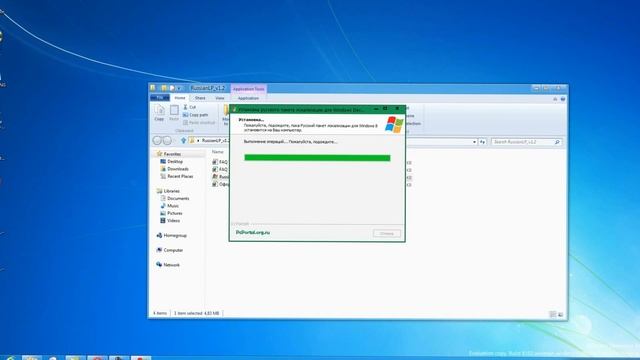640x360 pixels.
Task: Collapse the ribbon with the small arrow
Action: [x=555, y=99]
